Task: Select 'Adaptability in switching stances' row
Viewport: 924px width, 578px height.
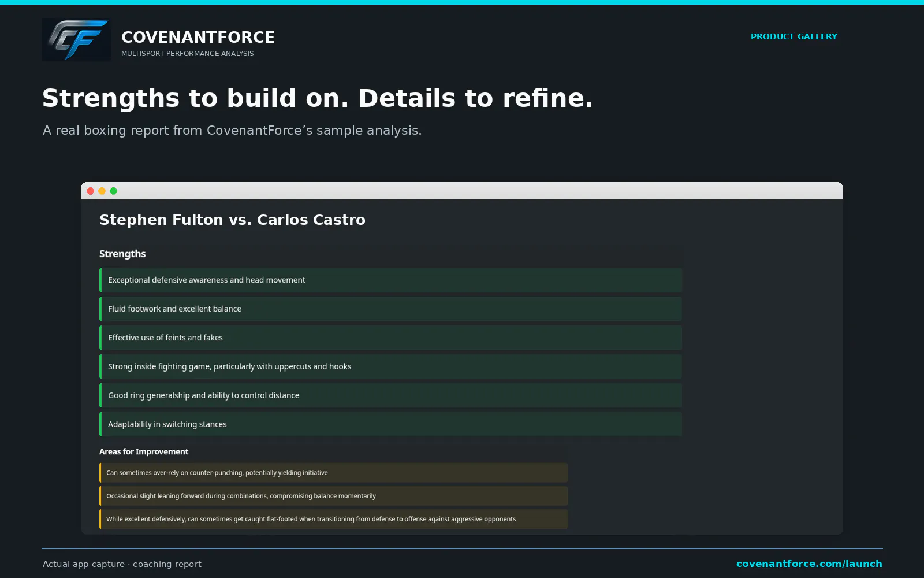Action: click(x=390, y=424)
